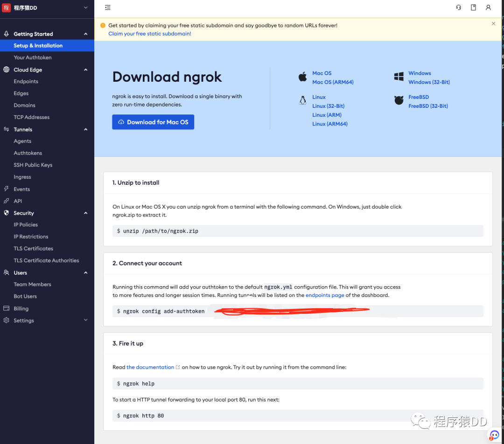Click external link icon beside documentation
This screenshot has width=504, height=444.
point(178,367)
